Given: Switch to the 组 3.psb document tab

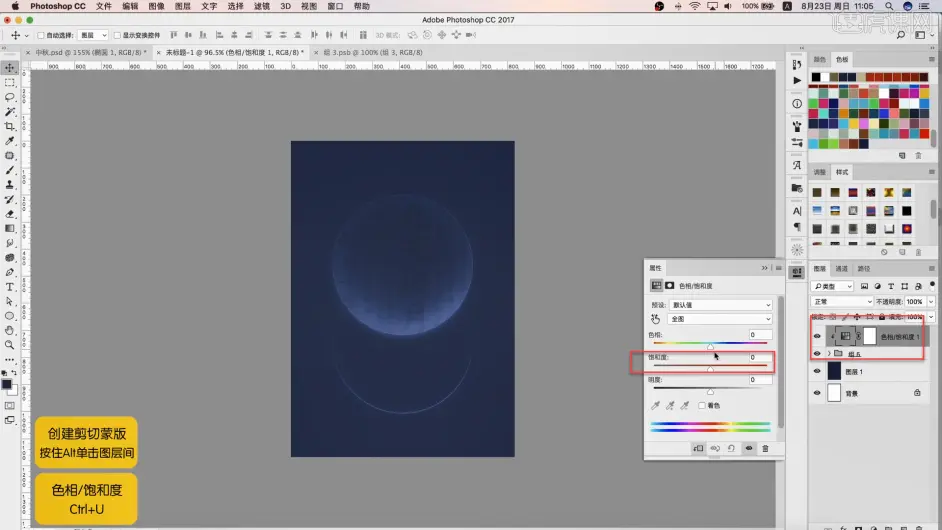Looking at the screenshot, I should [x=373, y=52].
